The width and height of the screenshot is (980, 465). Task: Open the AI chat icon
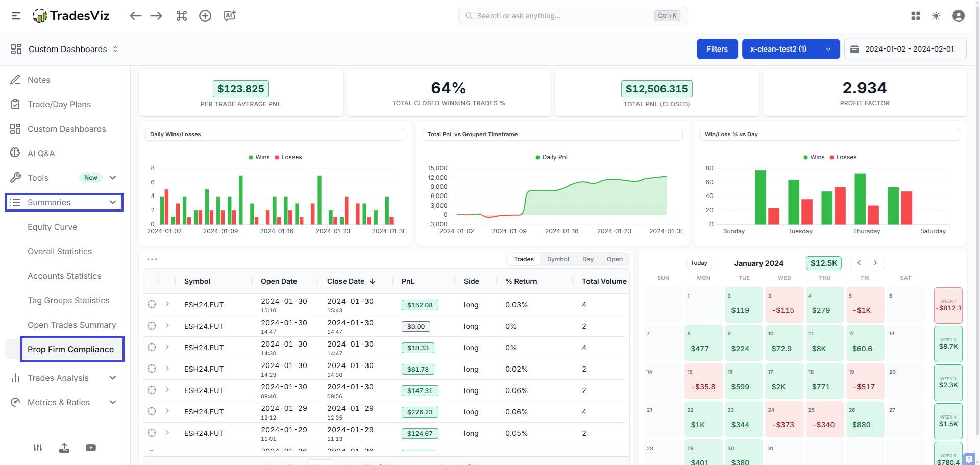[x=229, y=16]
